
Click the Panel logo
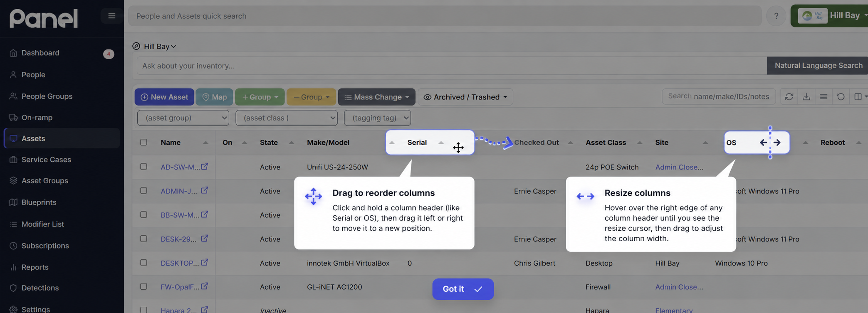(44, 18)
